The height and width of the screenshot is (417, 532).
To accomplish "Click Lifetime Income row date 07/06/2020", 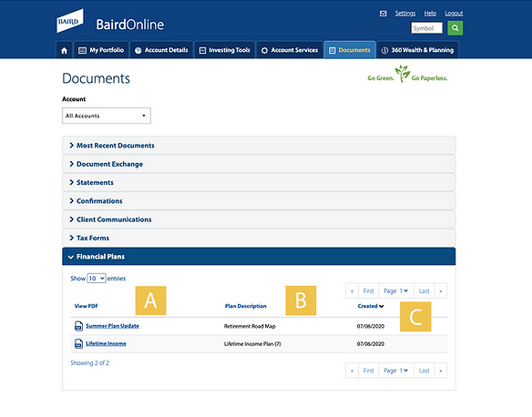I will coord(371,344).
